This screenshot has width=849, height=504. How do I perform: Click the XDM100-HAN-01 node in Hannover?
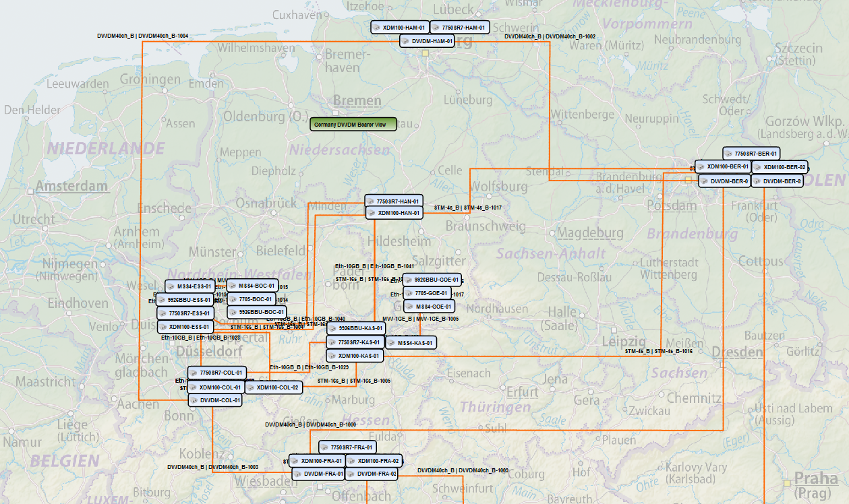pos(394,213)
